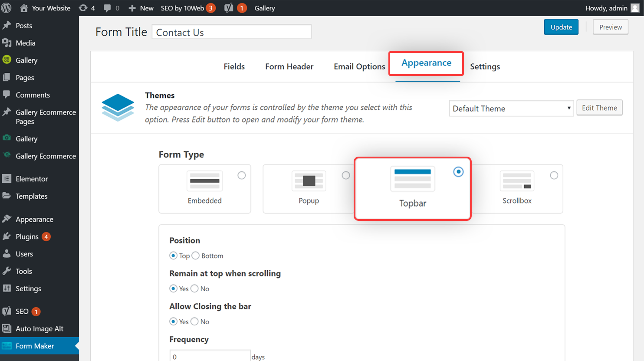Switch to the Email Options tab

point(359,66)
